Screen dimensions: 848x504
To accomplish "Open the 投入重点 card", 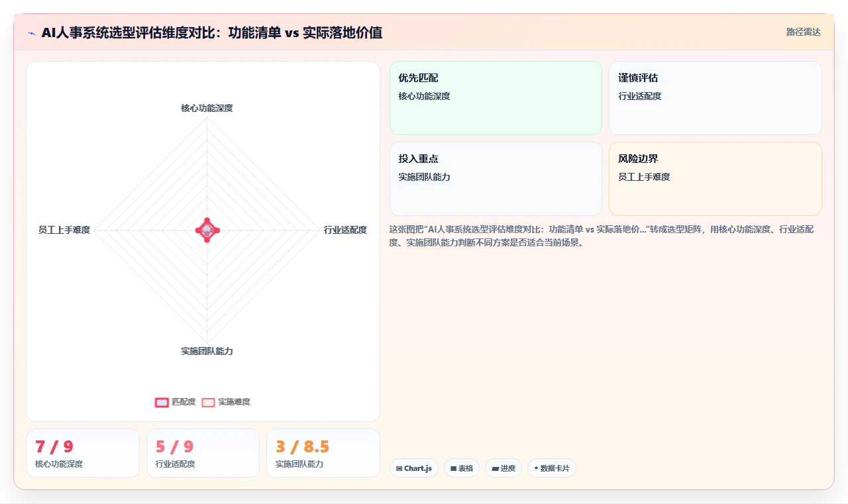I will point(496,179).
